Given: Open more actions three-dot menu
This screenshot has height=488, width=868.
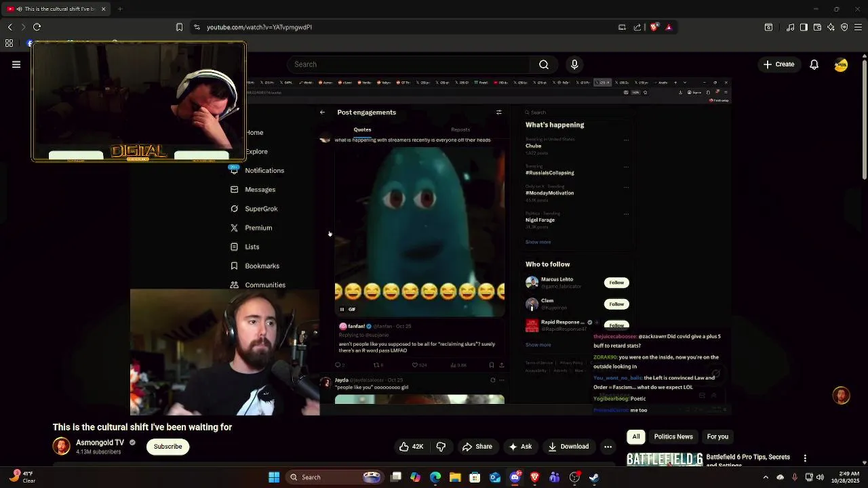Looking at the screenshot, I should [x=608, y=447].
